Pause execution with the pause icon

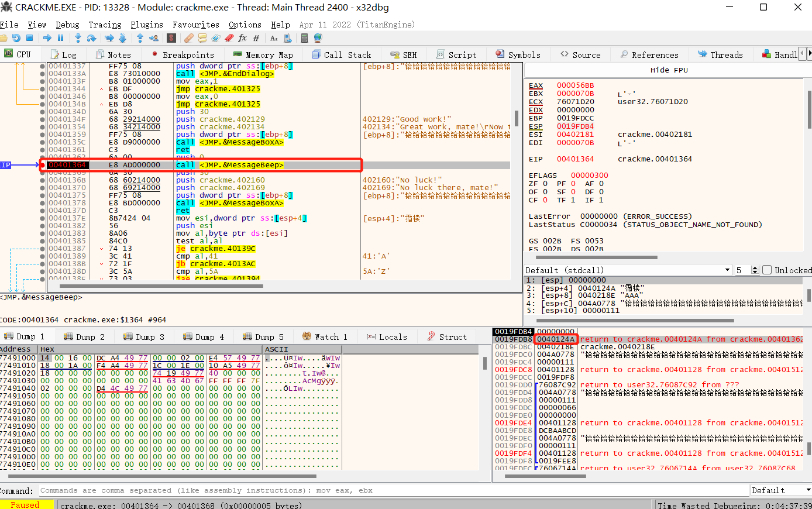pyautogui.click(x=60, y=38)
